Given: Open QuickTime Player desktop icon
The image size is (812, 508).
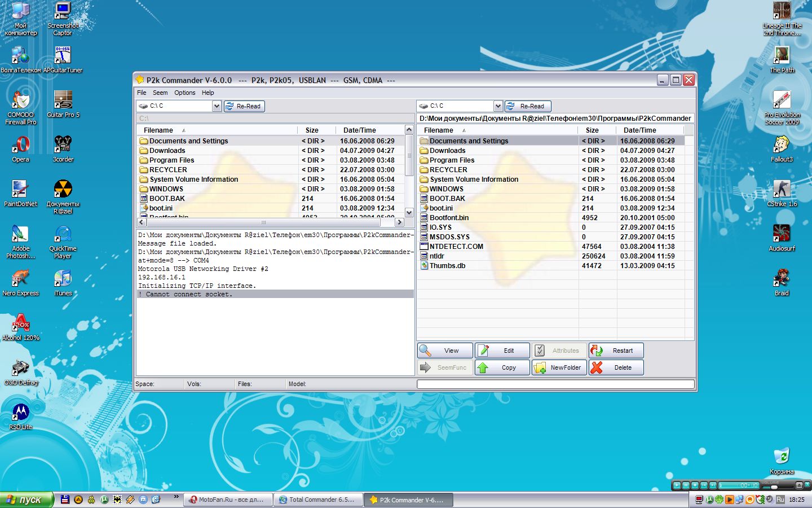Looking at the screenshot, I should click(63, 242).
